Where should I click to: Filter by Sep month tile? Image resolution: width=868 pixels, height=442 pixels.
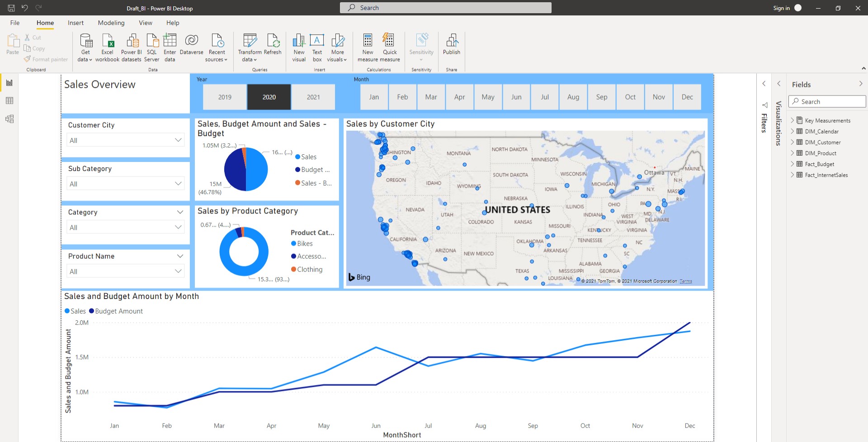click(x=602, y=97)
